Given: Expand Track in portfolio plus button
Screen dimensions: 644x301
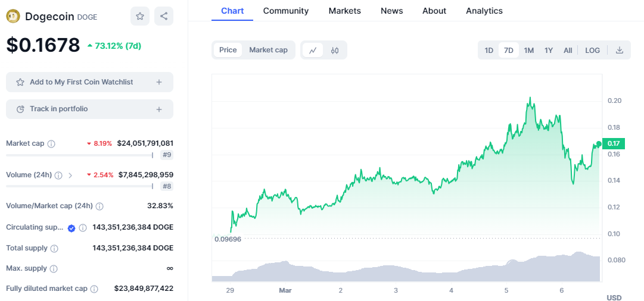Looking at the screenshot, I should (x=159, y=109).
